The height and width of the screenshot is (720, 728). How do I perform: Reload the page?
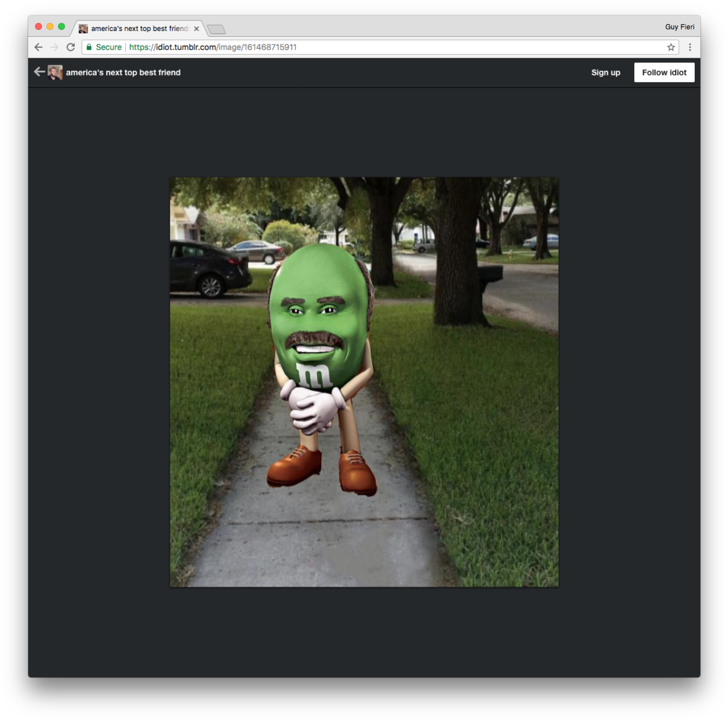pyautogui.click(x=71, y=47)
